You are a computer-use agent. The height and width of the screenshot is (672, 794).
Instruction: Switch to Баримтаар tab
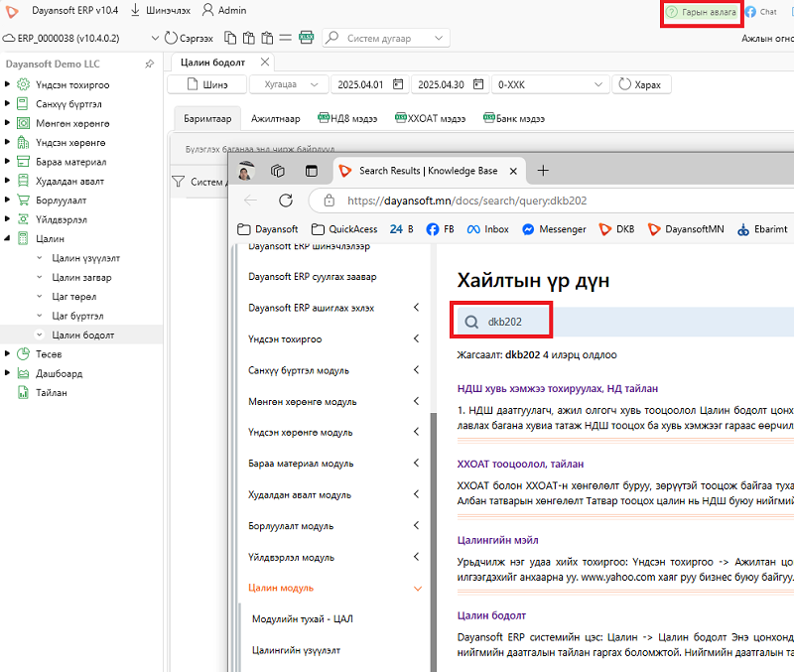click(207, 118)
